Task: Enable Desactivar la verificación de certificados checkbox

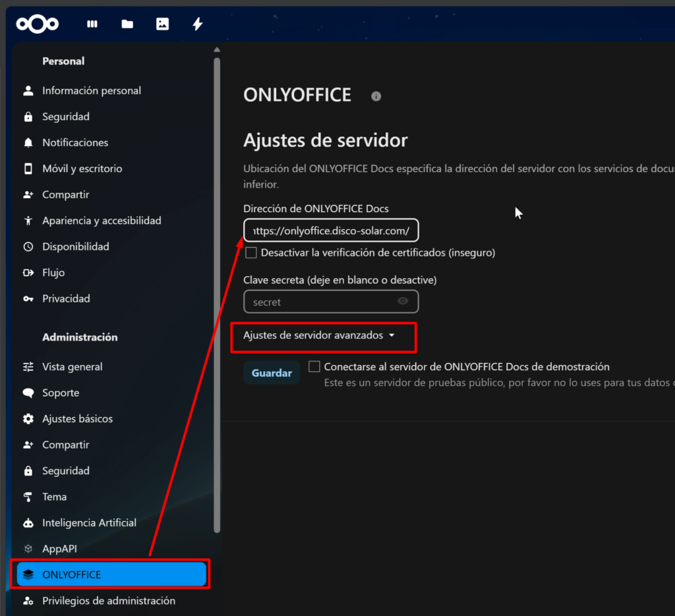Action: [x=251, y=252]
